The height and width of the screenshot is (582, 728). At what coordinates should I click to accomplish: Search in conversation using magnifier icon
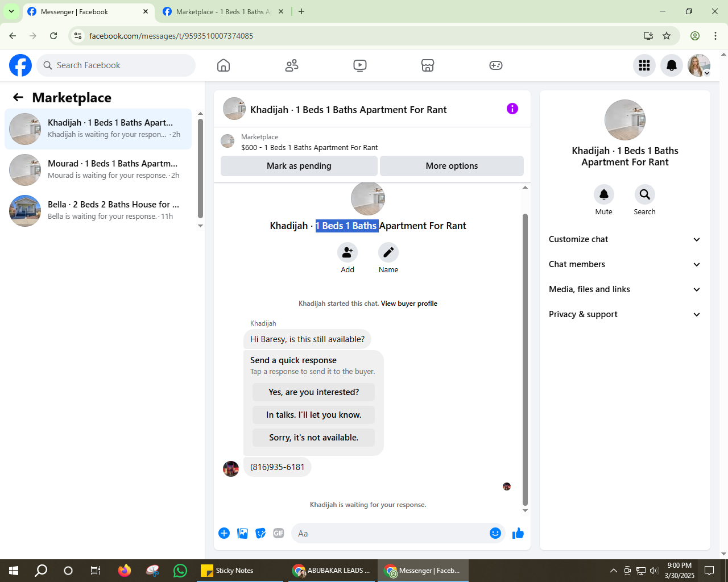(645, 194)
